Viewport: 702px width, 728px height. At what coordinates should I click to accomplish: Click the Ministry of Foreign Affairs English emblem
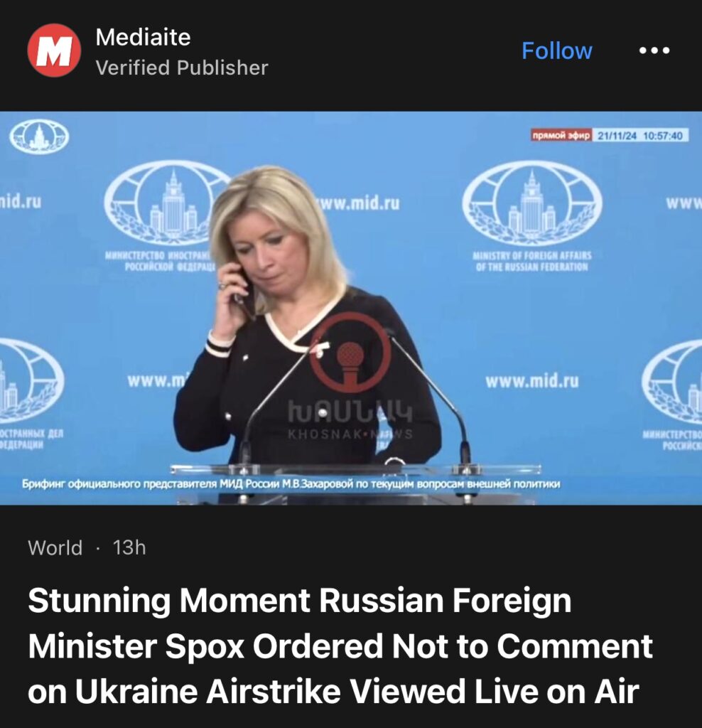tap(532, 216)
